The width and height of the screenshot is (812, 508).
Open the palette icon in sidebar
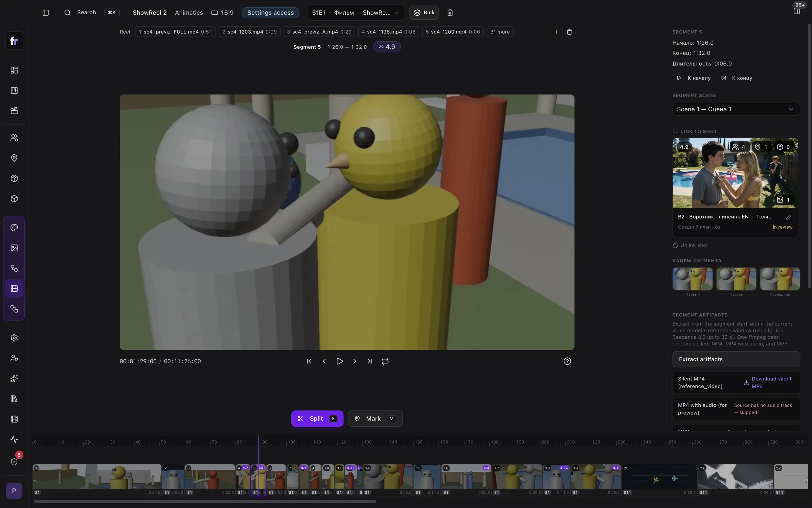[14, 228]
